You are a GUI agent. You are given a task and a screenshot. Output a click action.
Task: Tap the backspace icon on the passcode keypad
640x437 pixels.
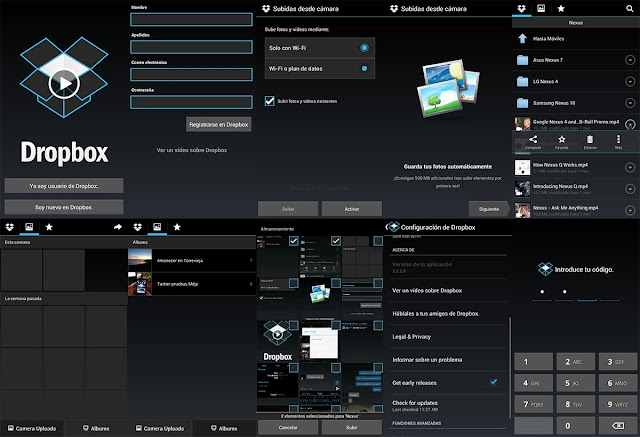click(618, 426)
